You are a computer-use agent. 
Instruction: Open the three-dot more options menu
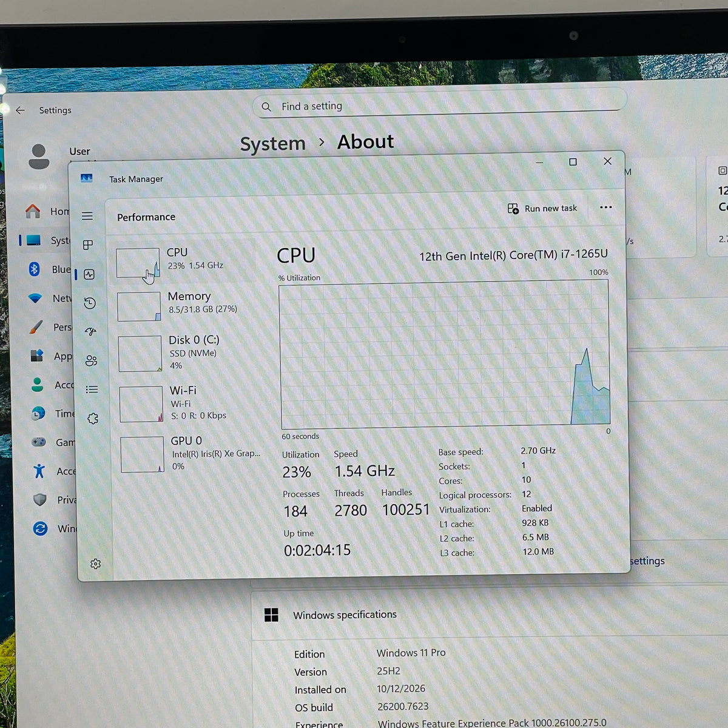[605, 207]
